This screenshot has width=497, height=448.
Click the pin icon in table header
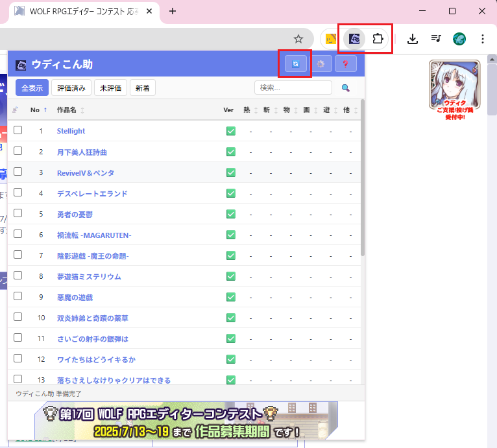[15, 110]
